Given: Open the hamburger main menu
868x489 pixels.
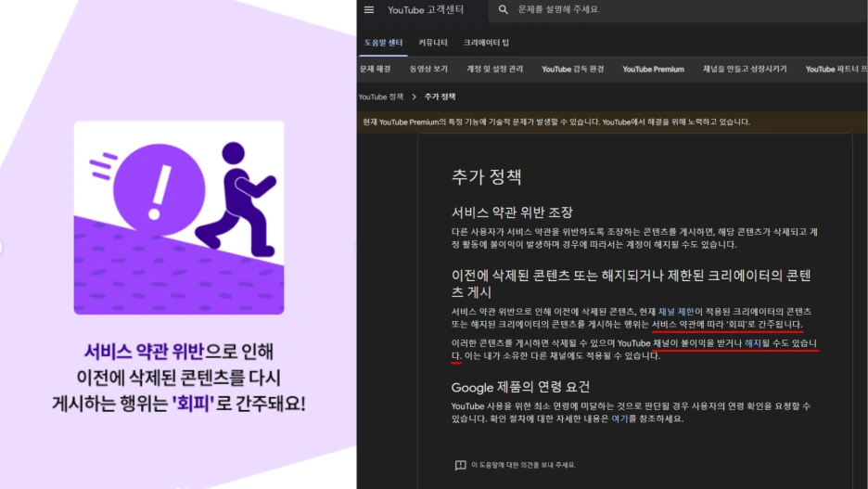Looking at the screenshot, I should 369,9.
